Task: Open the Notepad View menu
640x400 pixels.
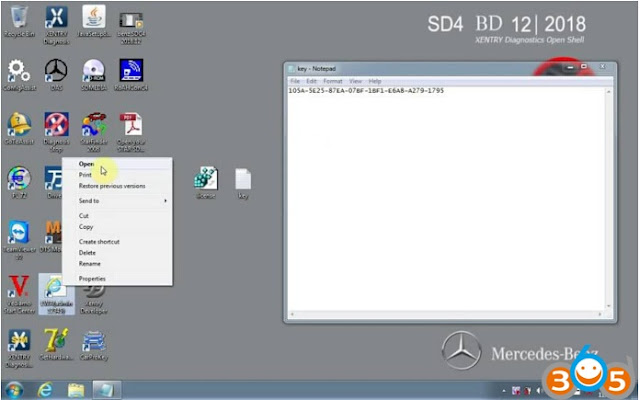Action: [356, 81]
